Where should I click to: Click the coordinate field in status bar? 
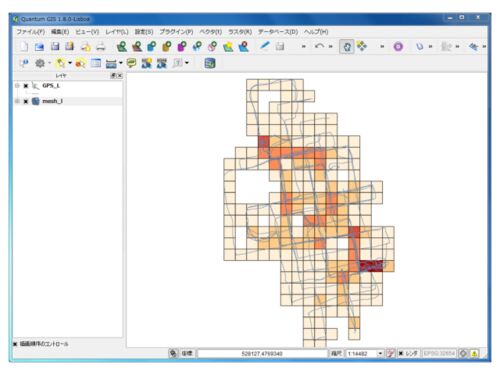point(262,353)
